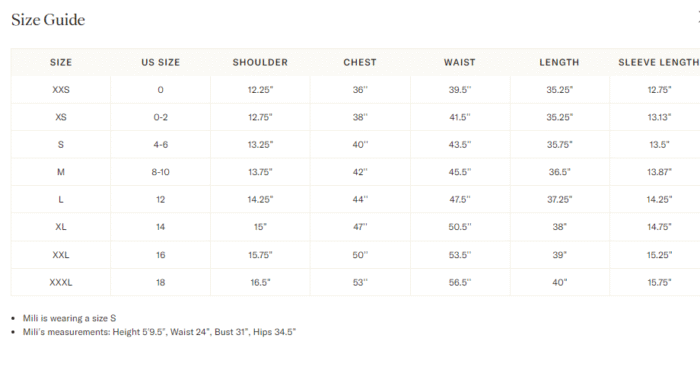Select the Mili's measurements text line

(x=159, y=332)
